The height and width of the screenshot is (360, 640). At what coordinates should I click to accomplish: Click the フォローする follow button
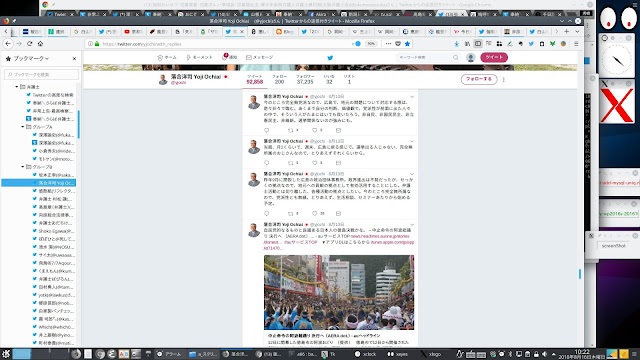point(479,79)
